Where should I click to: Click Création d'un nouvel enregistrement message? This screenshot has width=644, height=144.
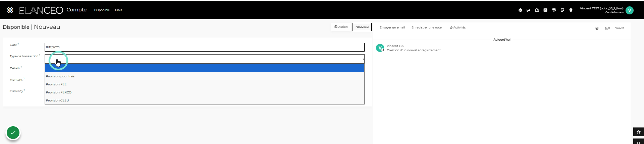pyautogui.click(x=415, y=50)
